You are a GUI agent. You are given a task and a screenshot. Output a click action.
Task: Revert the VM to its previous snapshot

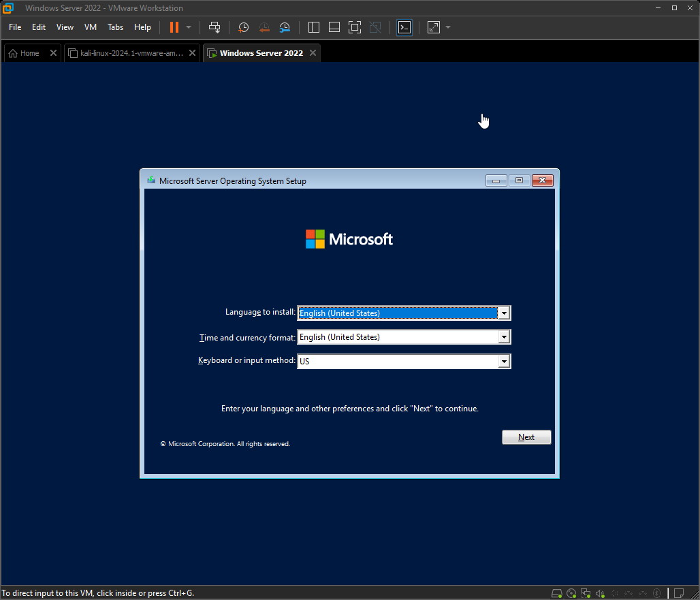click(x=264, y=27)
